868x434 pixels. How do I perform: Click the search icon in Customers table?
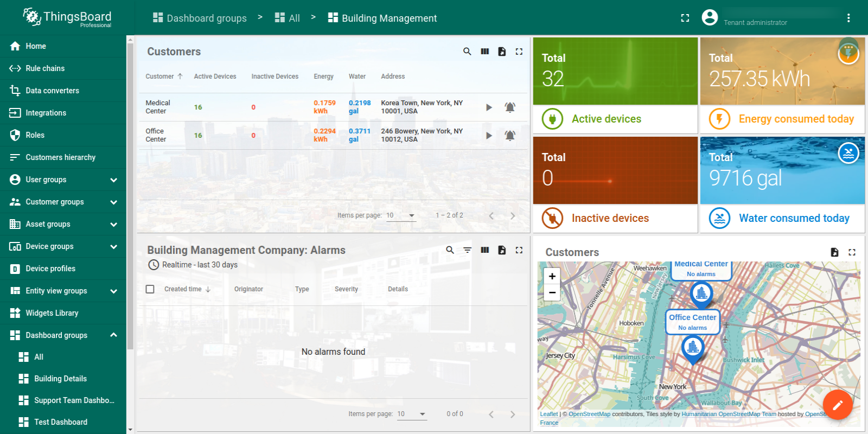[x=467, y=52]
